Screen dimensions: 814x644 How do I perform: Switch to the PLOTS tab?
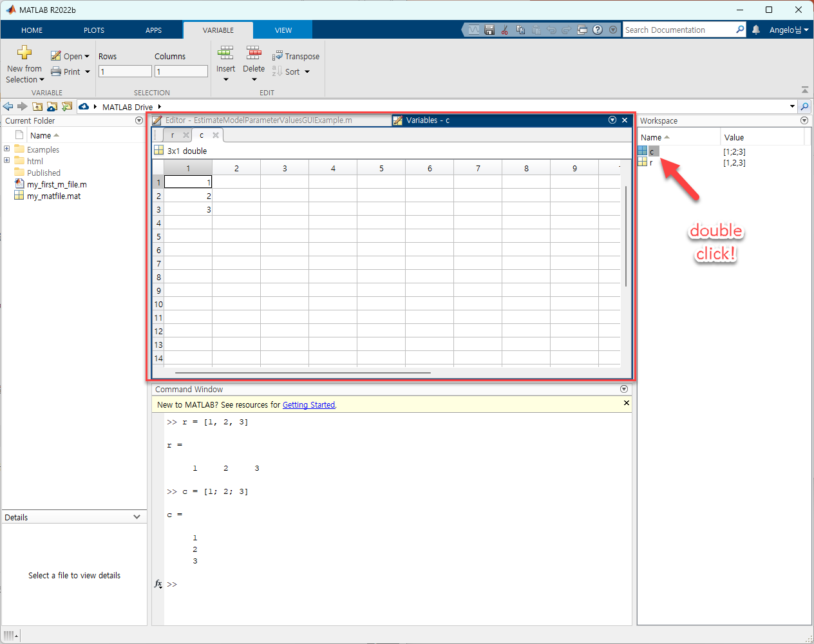(x=94, y=30)
